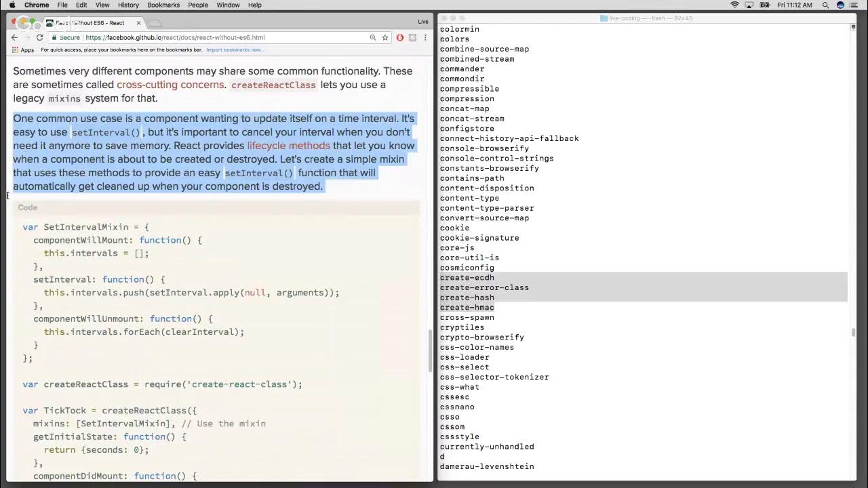Open the Chrome three-dot menu
Viewport: 868px width, 488px height.
click(x=425, y=37)
